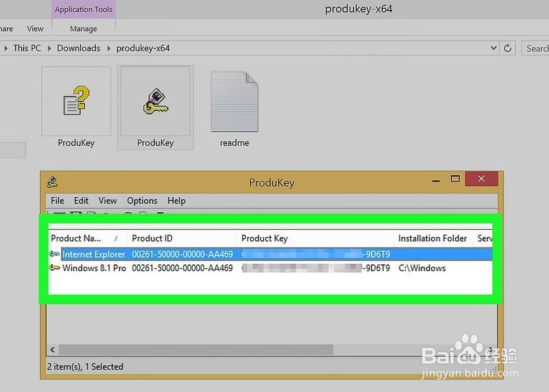This screenshot has width=549, height=392.
Task: Open the Help menu in ProduKey
Action: pyautogui.click(x=176, y=200)
